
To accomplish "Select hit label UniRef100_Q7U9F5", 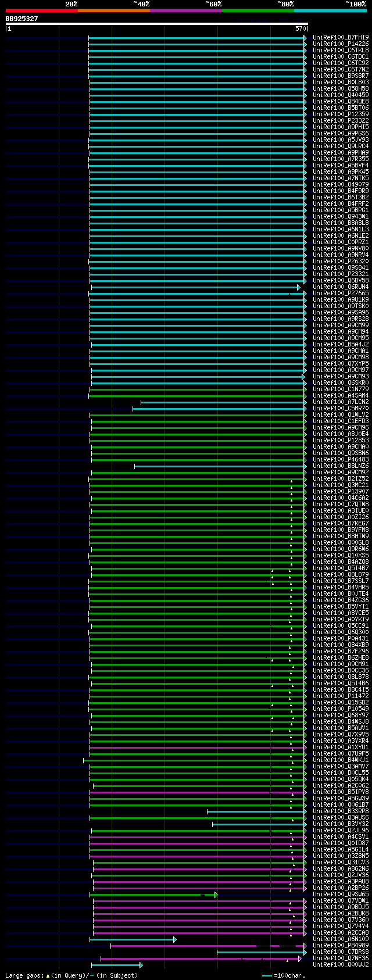I will pyautogui.click(x=341, y=753).
